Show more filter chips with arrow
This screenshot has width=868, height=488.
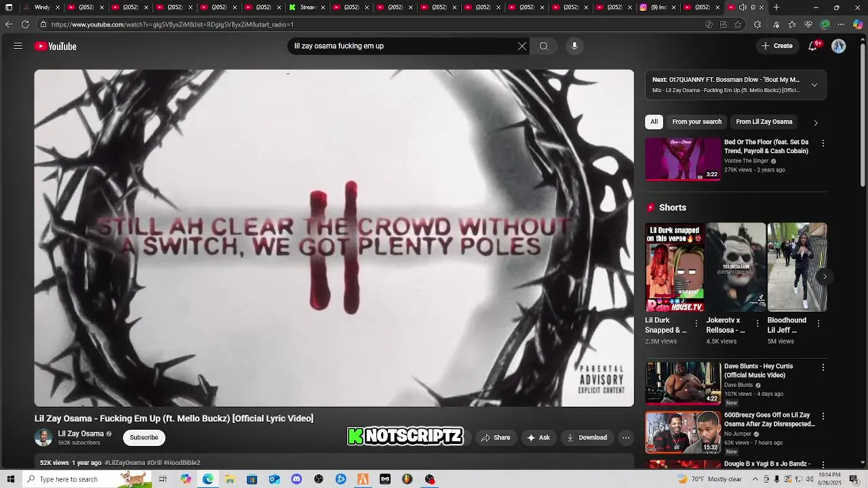point(815,123)
